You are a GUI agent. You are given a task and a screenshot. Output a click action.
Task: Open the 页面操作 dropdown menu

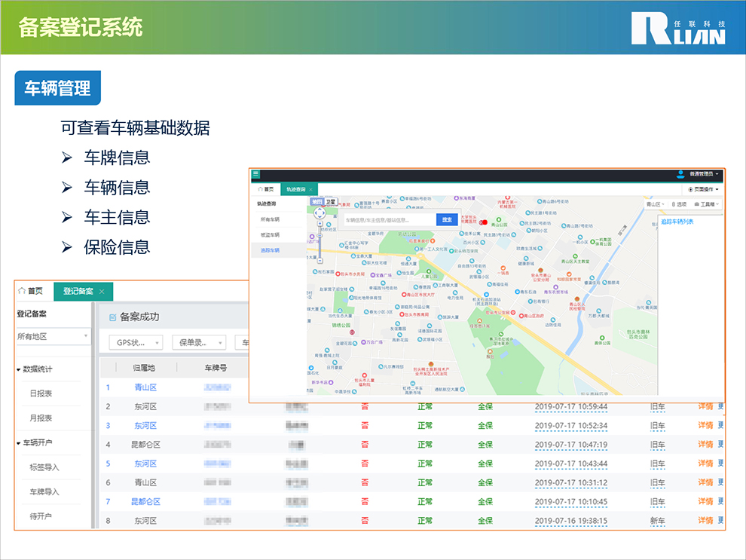(705, 189)
